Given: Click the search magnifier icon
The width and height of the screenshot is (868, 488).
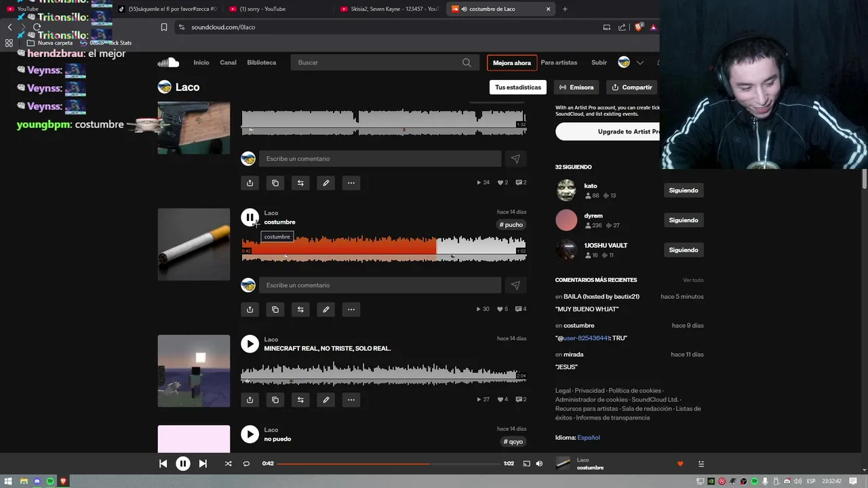Looking at the screenshot, I should point(467,62).
